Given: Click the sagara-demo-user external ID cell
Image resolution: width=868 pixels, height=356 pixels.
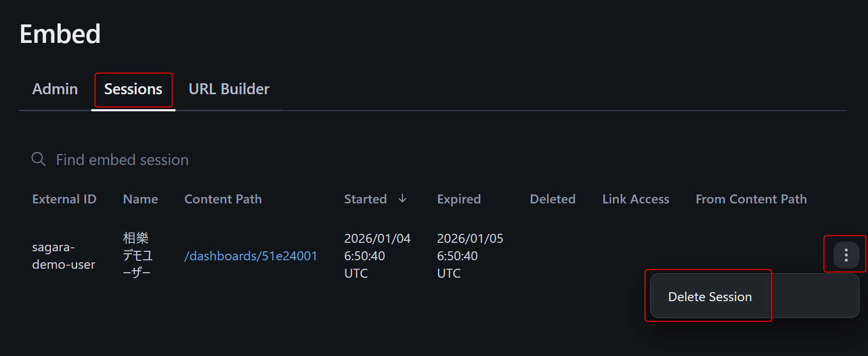Looking at the screenshot, I should (63, 256).
